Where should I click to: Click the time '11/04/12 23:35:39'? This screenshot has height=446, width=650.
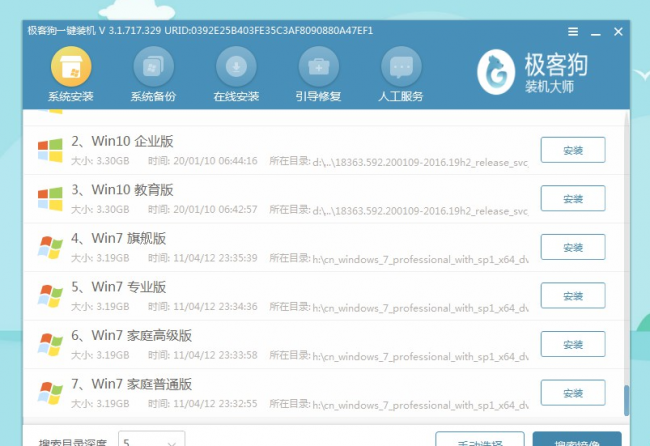tap(215, 258)
